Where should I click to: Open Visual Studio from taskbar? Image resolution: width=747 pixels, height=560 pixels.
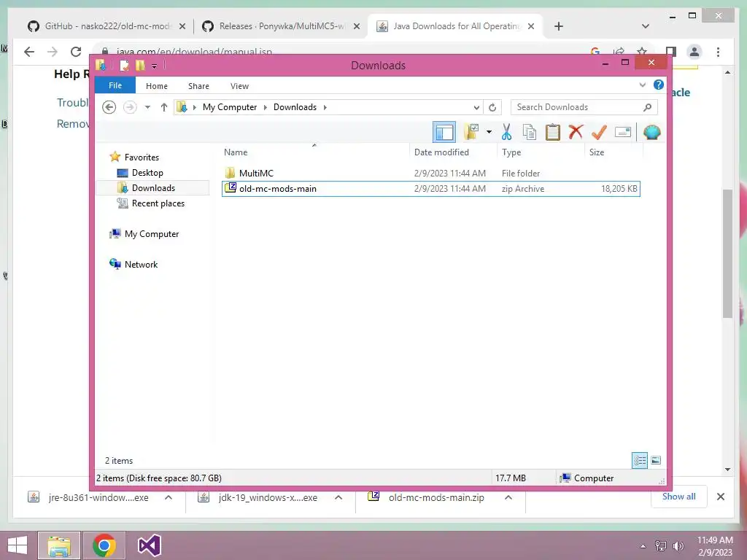[x=149, y=545]
